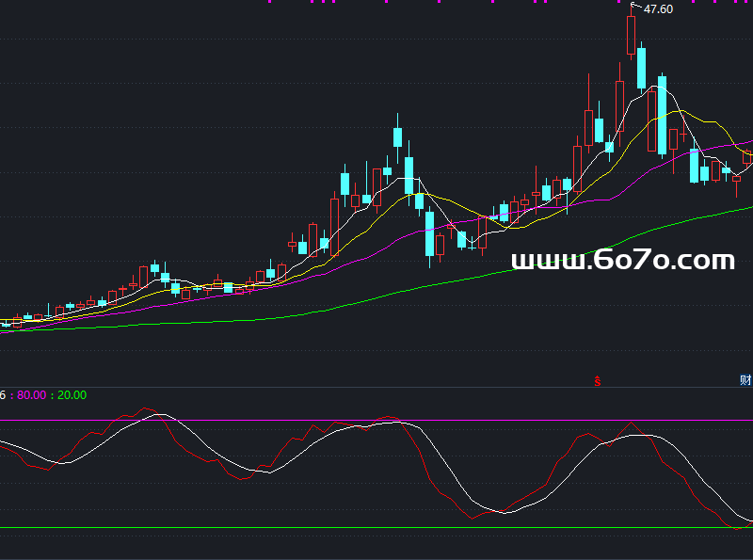Open the www.6o7o.com watermark link
The width and height of the screenshot is (753, 560).
click(622, 260)
